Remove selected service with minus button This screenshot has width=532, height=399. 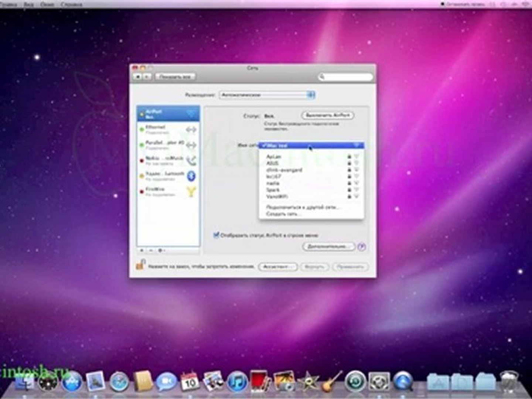[151, 250]
